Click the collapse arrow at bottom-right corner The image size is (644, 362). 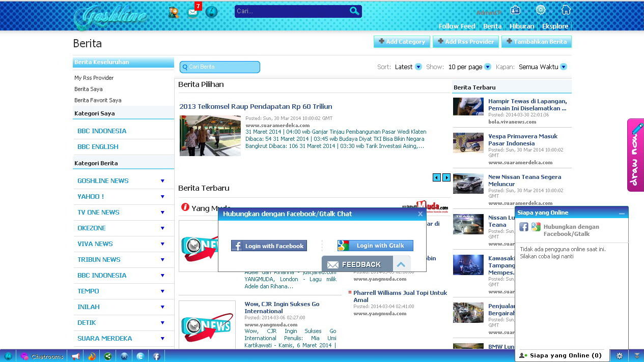[637, 356]
